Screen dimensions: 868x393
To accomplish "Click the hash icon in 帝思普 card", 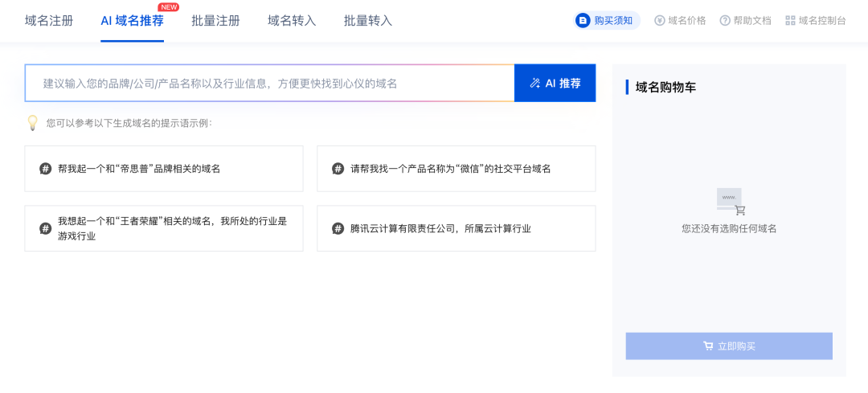I will (x=45, y=169).
